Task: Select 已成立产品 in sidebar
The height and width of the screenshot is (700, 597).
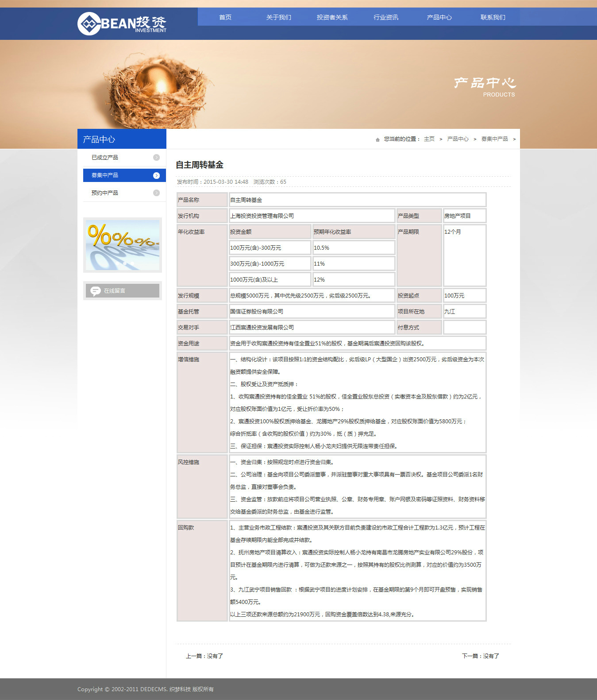Action: click(x=105, y=158)
